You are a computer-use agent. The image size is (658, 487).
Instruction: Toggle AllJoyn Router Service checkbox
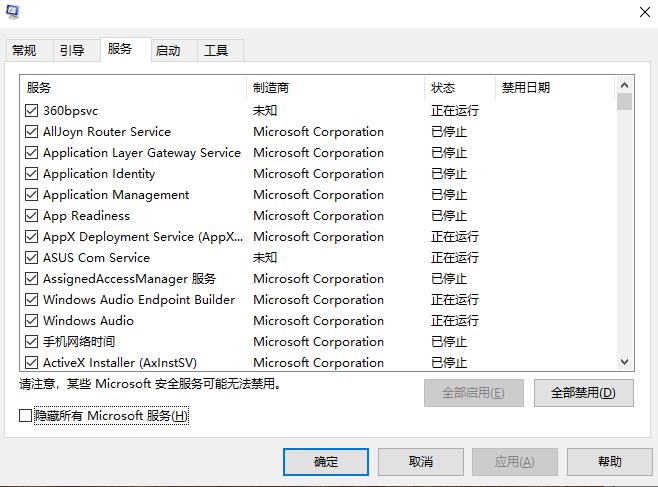[x=31, y=132]
